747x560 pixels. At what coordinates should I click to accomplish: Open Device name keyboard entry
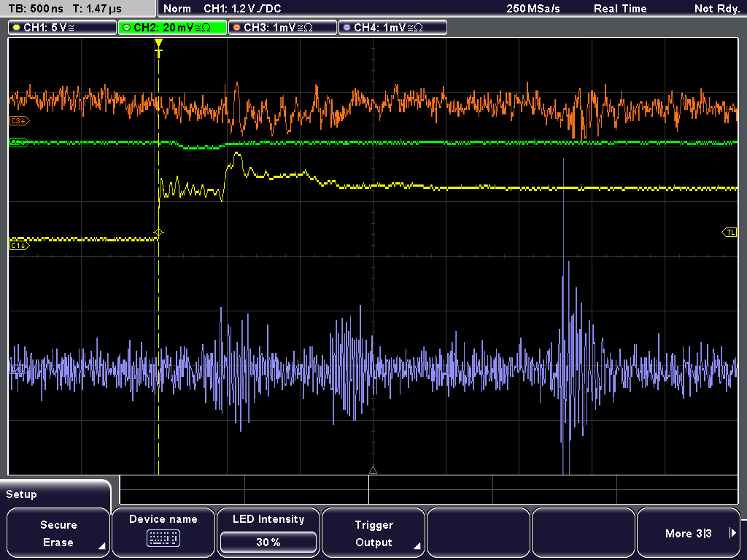163,533
